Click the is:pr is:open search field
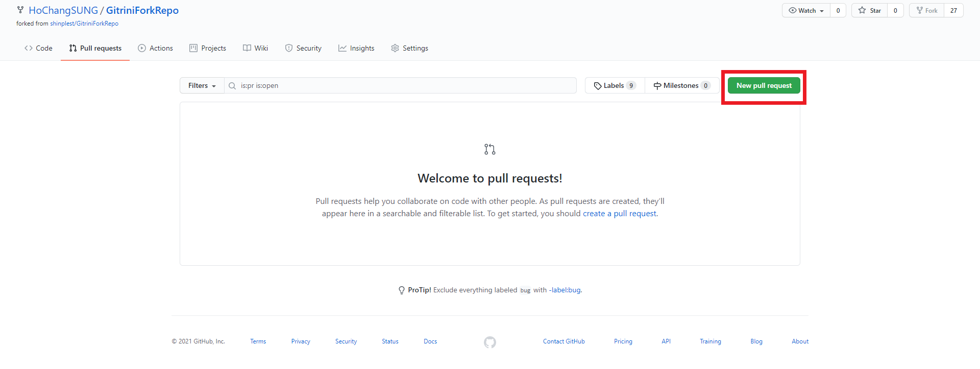The height and width of the screenshot is (369, 980). (400, 85)
